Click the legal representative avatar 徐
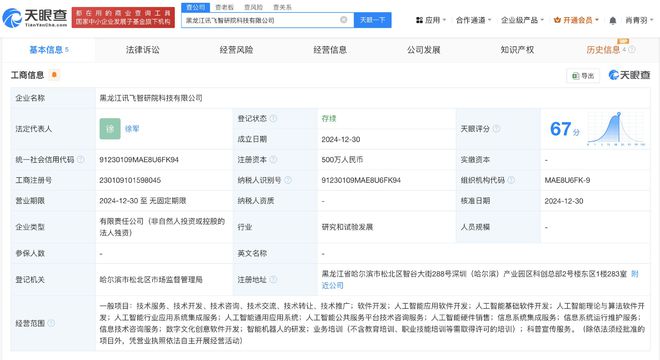660x360 pixels. point(110,129)
